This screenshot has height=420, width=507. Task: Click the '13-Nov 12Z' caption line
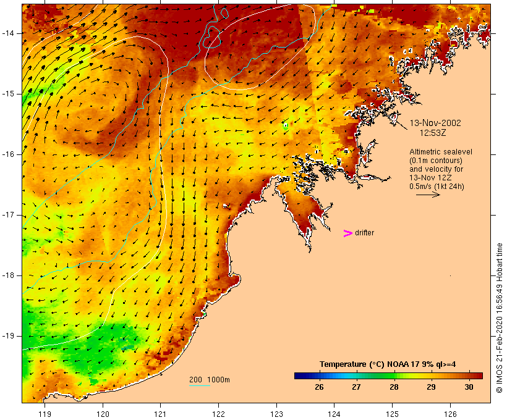(430, 178)
